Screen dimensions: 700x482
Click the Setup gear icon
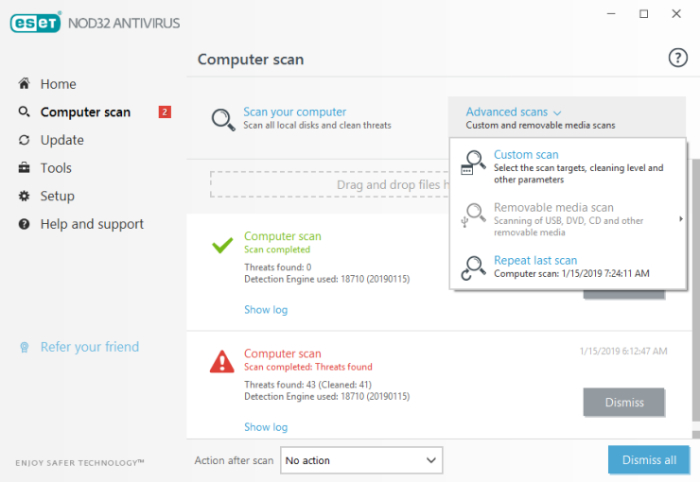point(24,196)
